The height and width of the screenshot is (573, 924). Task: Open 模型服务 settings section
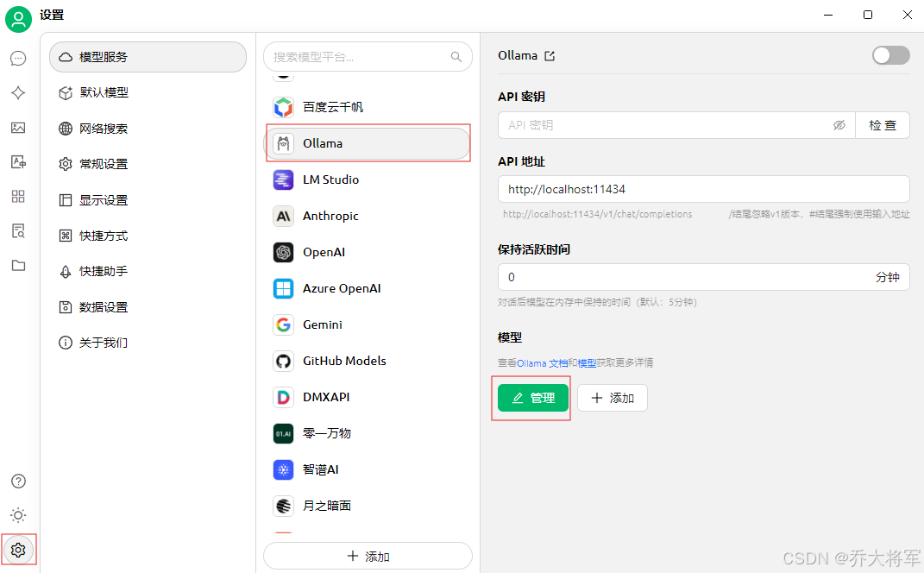click(148, 57)
